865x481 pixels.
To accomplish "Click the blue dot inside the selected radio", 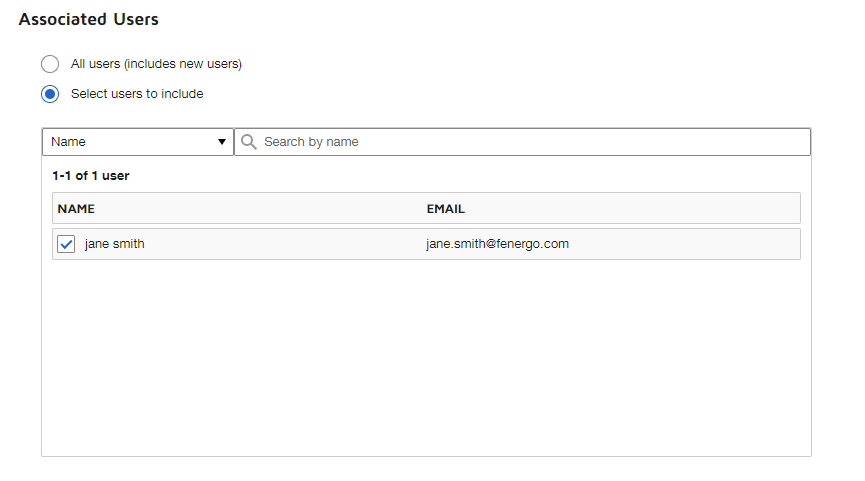I will click(x=50, y=94).
